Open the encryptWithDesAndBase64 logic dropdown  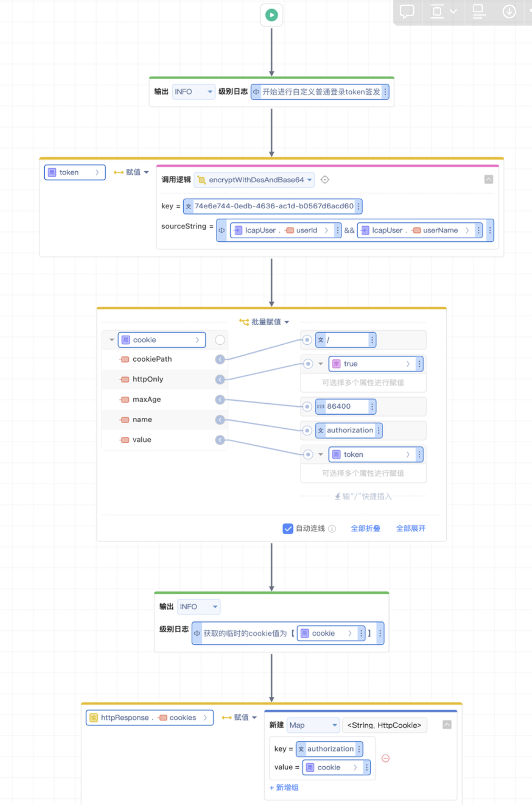coord(255,180)
